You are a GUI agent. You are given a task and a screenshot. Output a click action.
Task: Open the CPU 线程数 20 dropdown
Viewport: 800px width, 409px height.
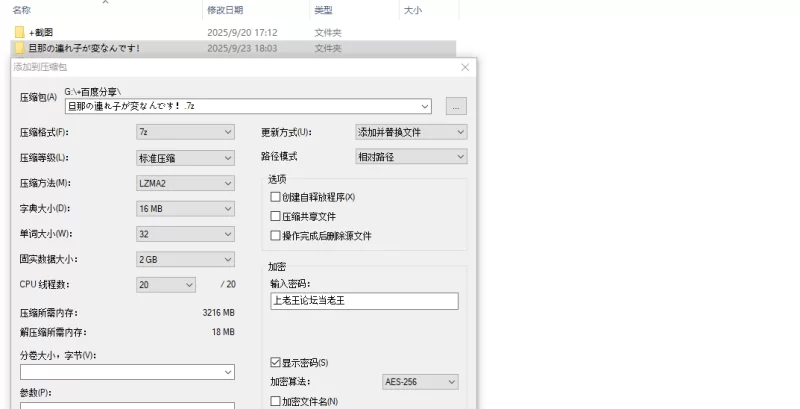pyautogui.click(x=166, y=285)
